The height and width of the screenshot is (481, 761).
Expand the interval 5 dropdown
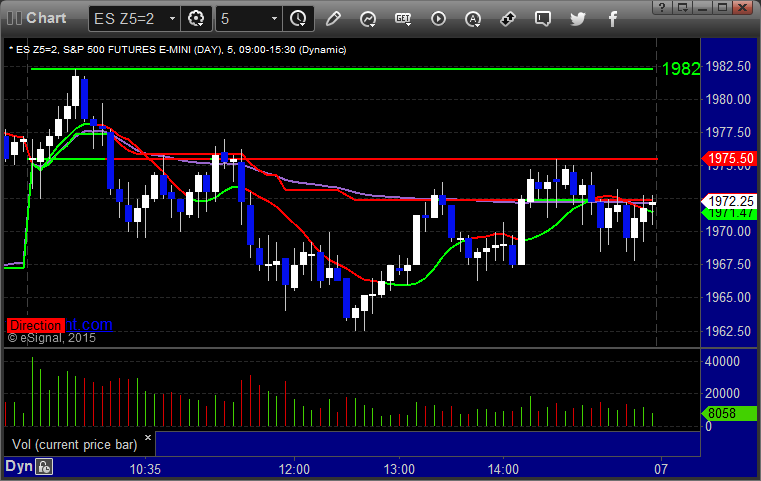click(x=274, y=19)
